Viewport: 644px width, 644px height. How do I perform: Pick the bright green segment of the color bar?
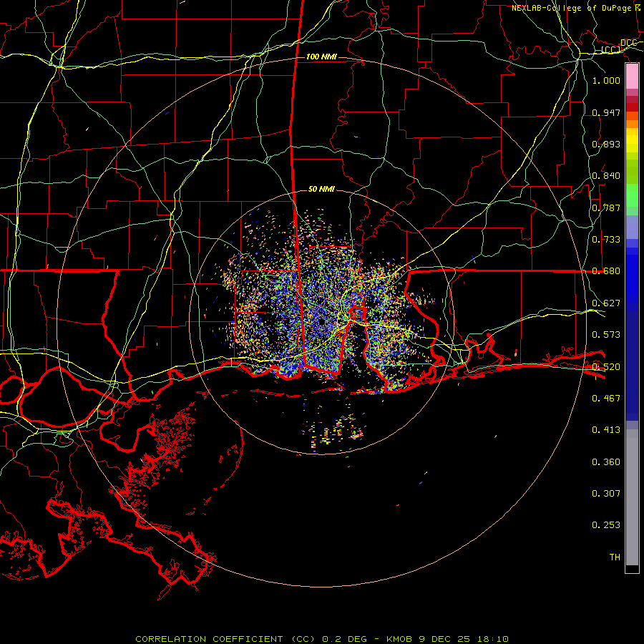point(632,195)
